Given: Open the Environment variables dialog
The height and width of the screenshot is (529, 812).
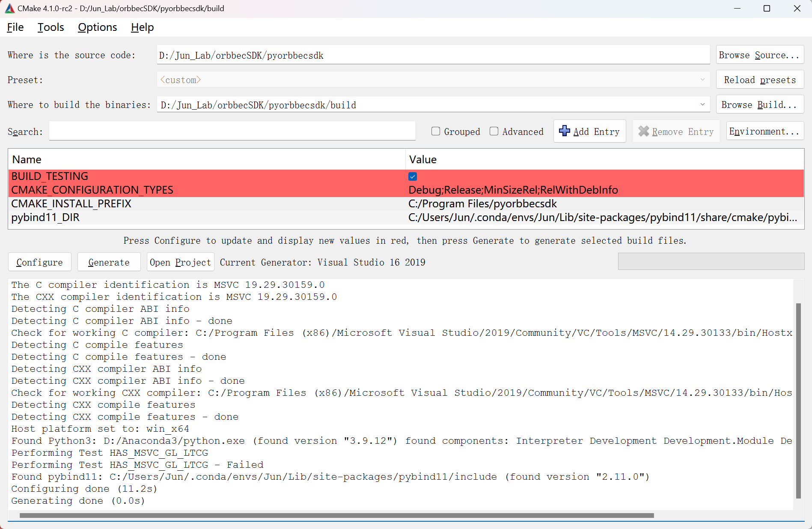Looking at the screenshot, I should 764,131.
